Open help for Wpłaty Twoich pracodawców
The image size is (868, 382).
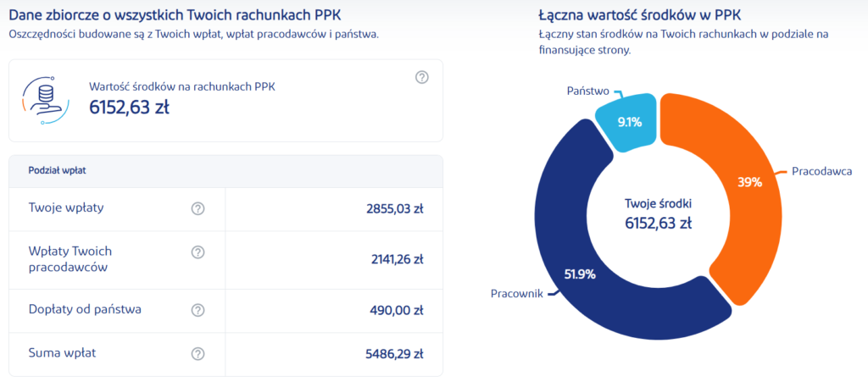point(198,252)
